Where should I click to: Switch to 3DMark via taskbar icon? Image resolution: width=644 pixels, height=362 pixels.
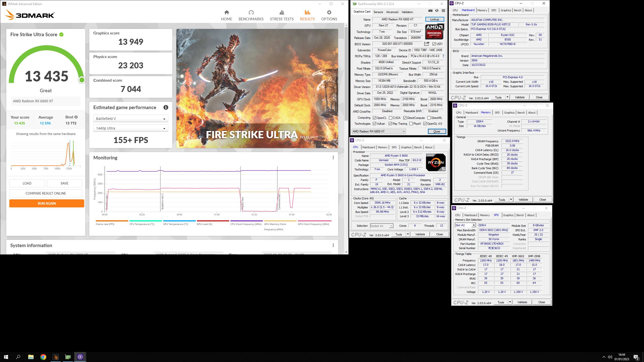point(56,357)
